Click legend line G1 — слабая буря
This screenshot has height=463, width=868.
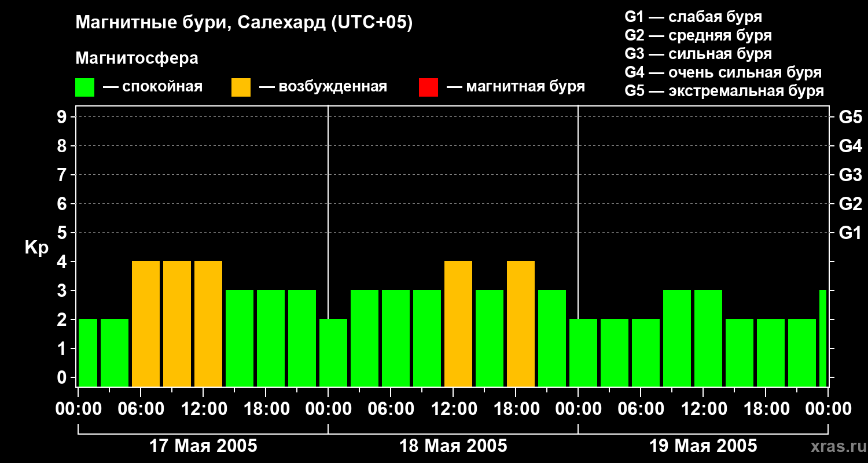click(693, 17)
